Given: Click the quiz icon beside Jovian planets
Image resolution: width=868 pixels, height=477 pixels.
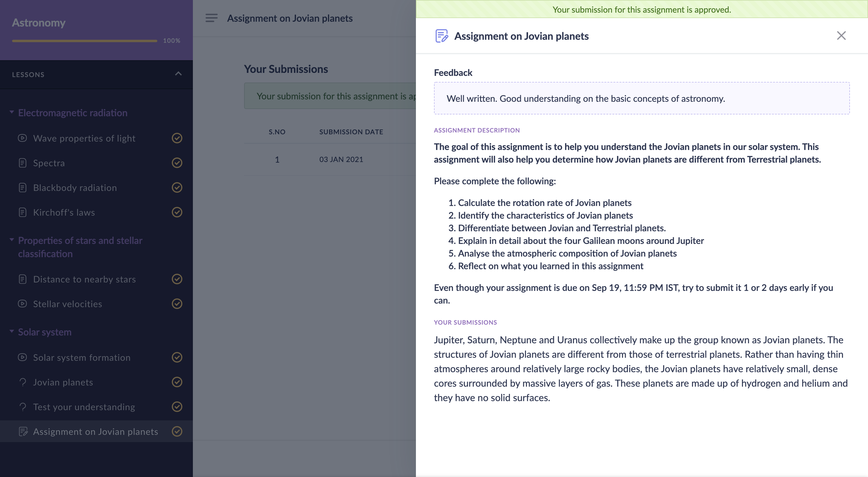Looking at the screenshot, I should (22, 382).
